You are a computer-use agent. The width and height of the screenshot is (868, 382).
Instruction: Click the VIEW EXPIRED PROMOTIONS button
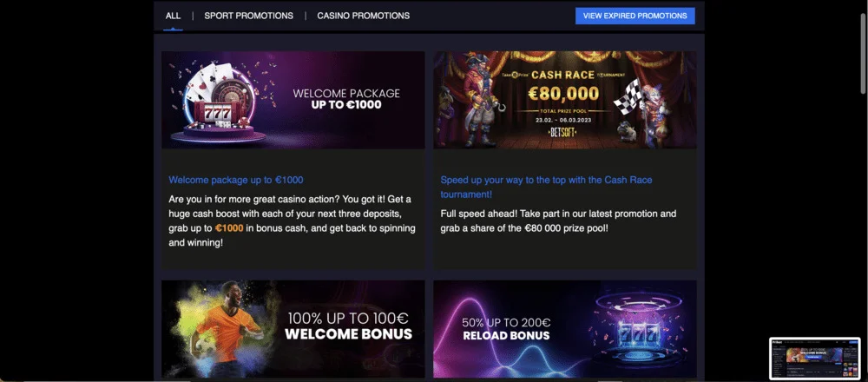635,16
